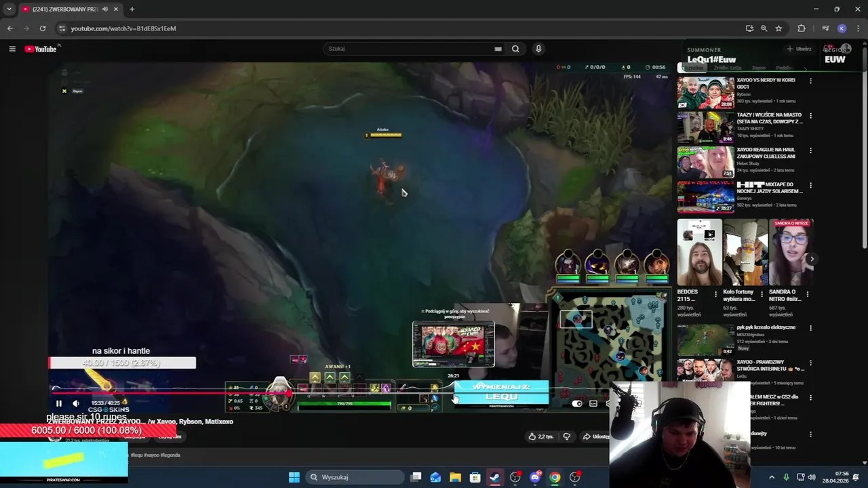Dislike the video with thumbs-down
This screenshot has width=868, height=488.
[567, 436]
